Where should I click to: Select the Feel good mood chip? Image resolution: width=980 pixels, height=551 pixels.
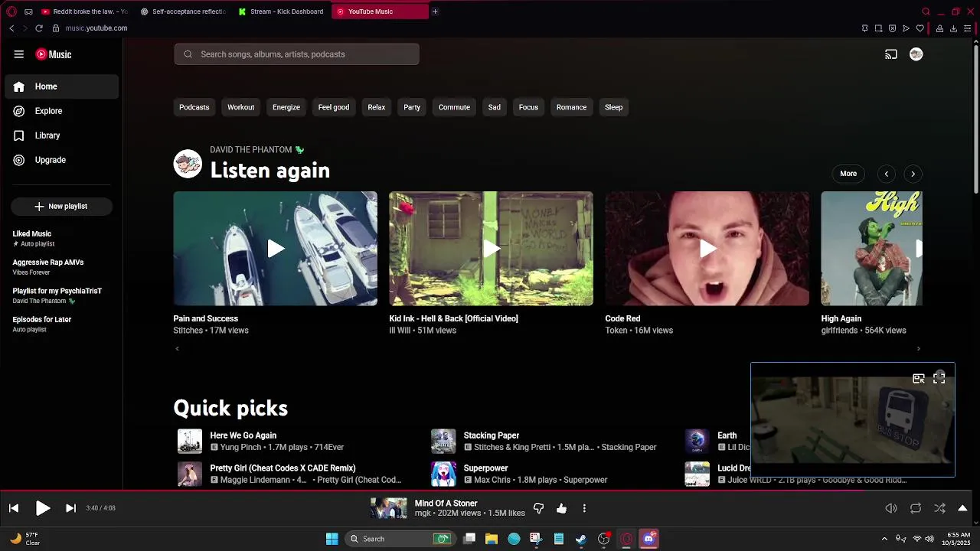pos(334,107)
